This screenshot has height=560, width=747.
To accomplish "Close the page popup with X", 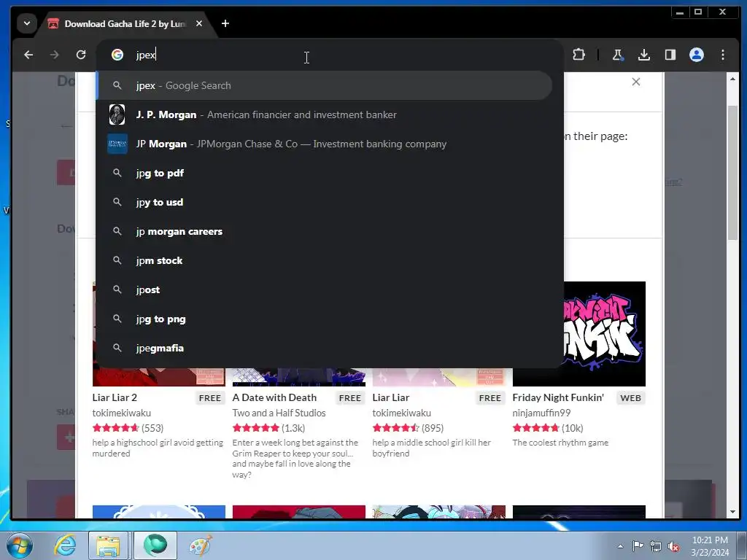I will click(x=635, y=82).
